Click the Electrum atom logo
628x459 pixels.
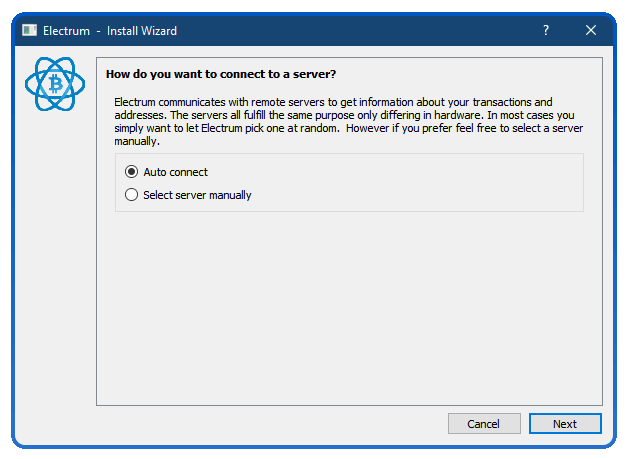55,84
